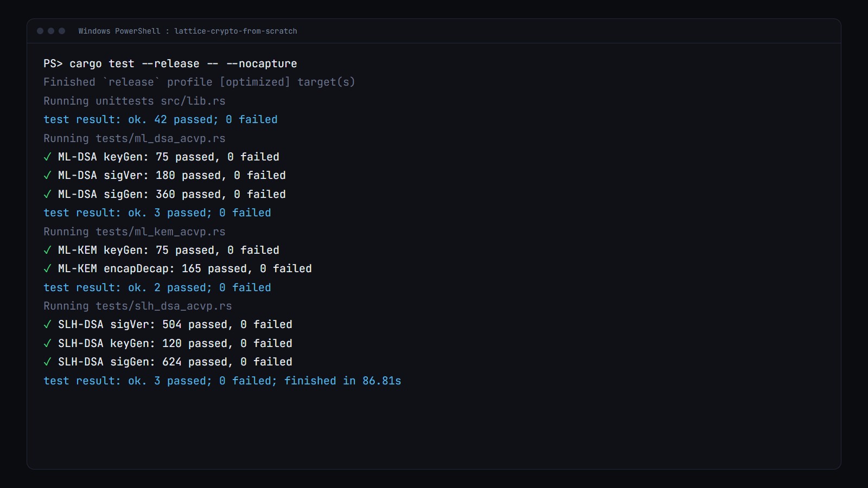
Task: Click the checkmark beside ML-KEM encapDecap
Action: pos(47,269)
